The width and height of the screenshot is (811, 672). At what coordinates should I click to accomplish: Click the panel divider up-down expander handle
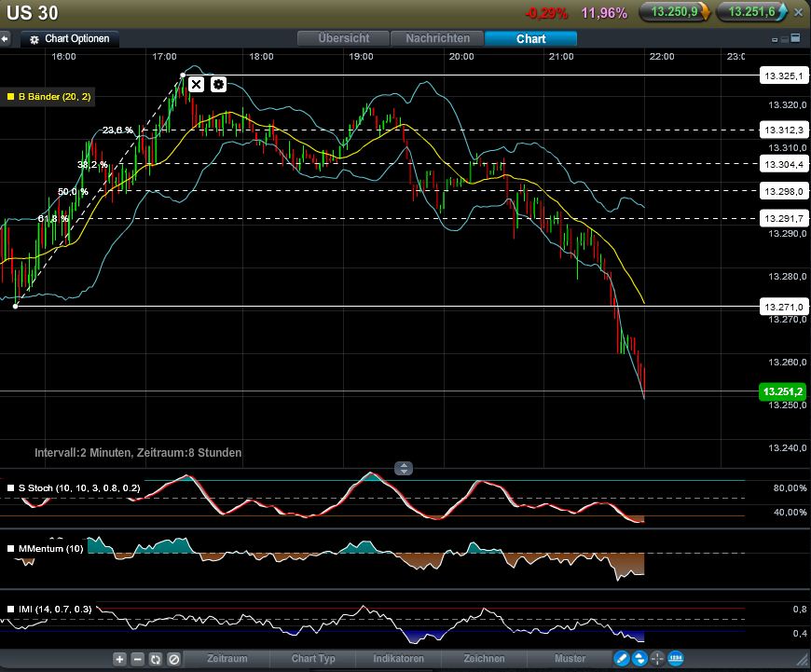point(404,469)
